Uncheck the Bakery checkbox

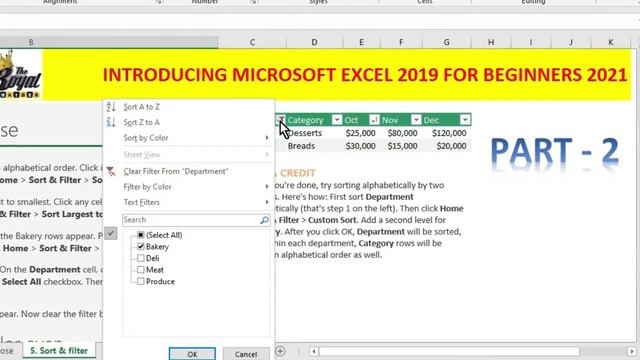click(x=140, y=247)
